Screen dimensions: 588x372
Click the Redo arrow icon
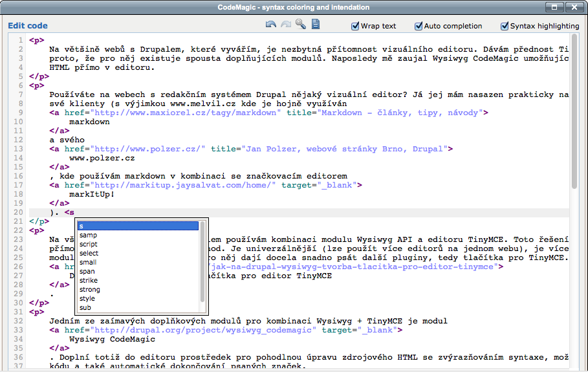click(286, 25)
